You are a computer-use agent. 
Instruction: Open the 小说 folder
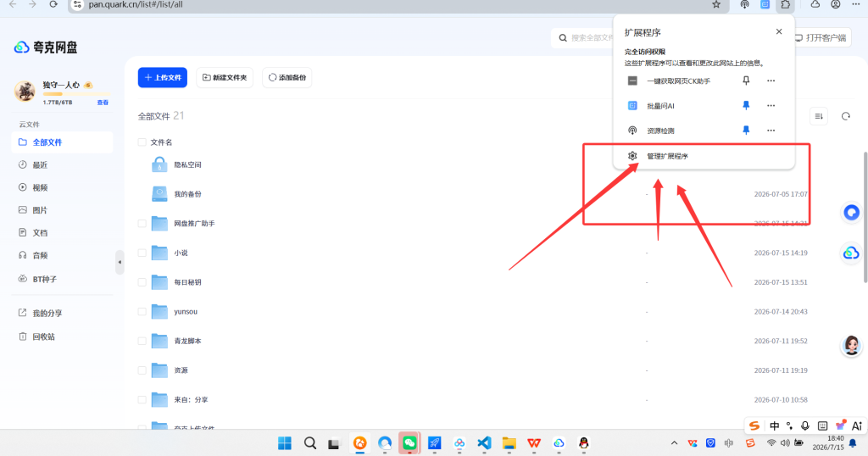[181, 253]
